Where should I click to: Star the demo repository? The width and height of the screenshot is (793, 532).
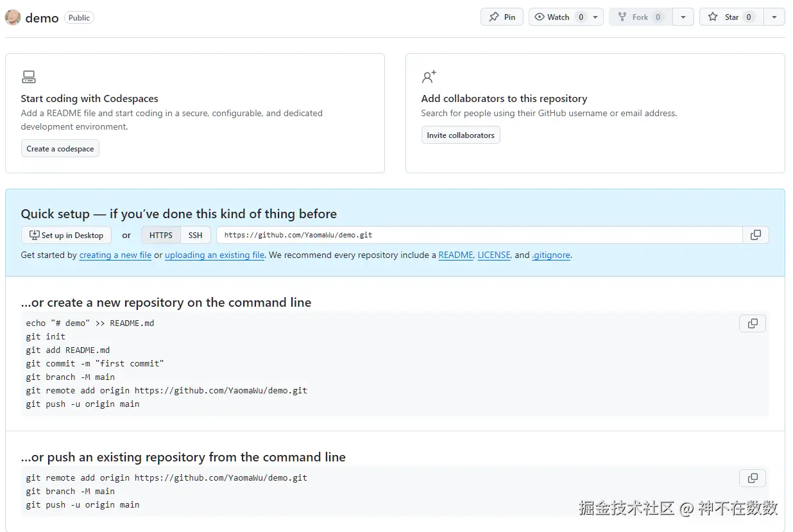pos(731,17)
